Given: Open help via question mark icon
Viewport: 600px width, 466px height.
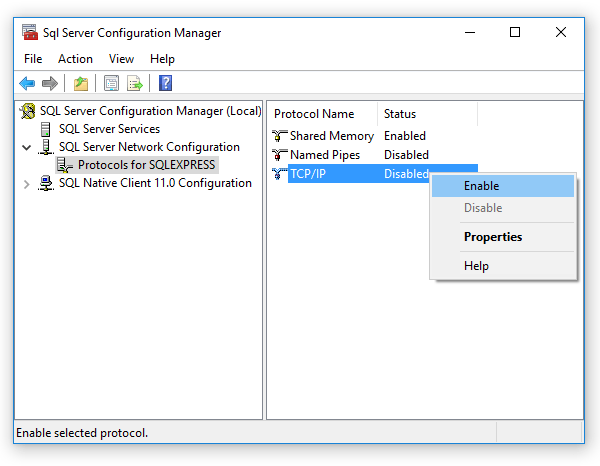Looking at the screenshot, I should [x=165, y=83].
